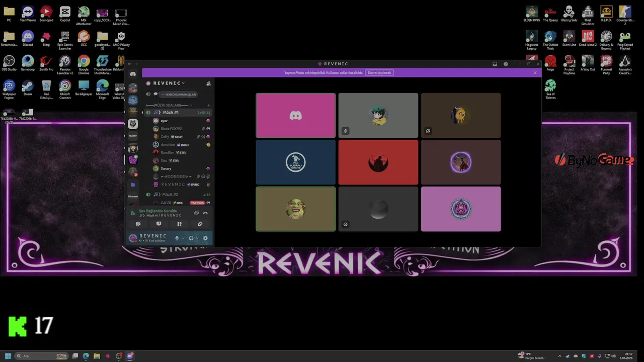
Task: Select the pink Discord-logo video tile
Action: (x=295, y=116)
